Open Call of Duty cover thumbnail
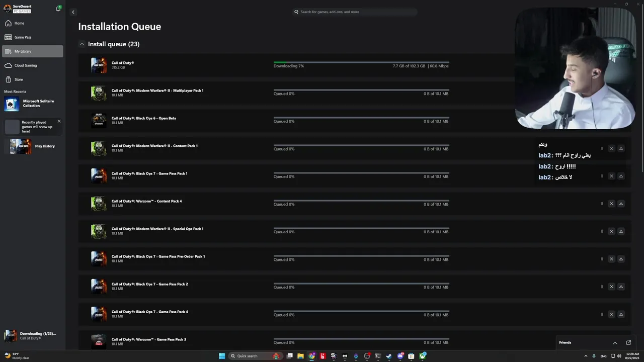 99,65
